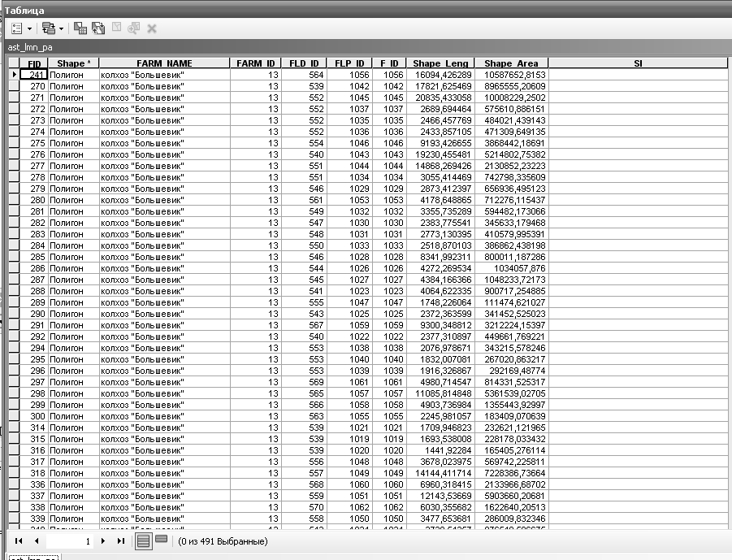Toggle the Show selected records view
Image resolution: width=732 pixels, height=560 pixels.
pyautogui.click(x=161, y=540)
